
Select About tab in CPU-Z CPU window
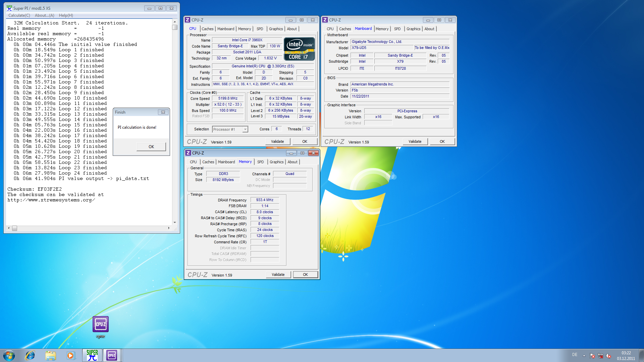(292, 29)
